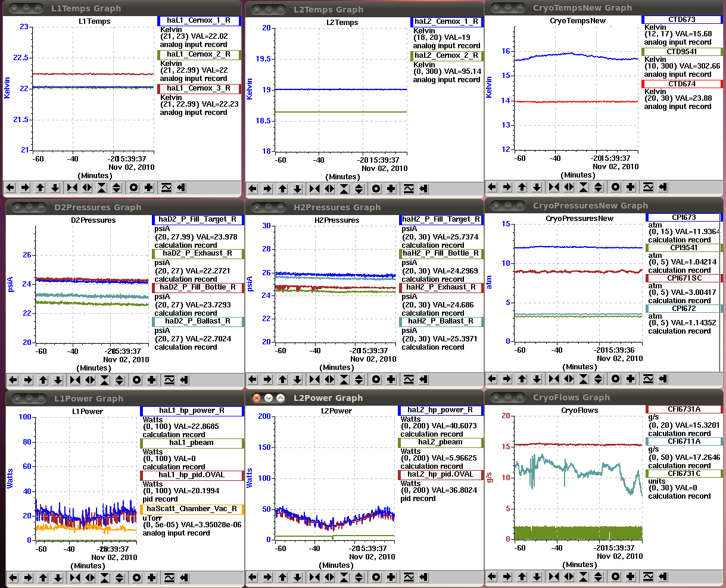Pan left in the L1Temps Graph toolbar
This screenshot has height=588, width=726.
click(11, 188)
